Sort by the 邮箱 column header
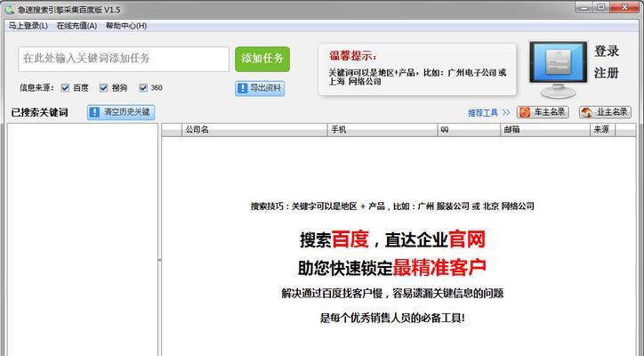644x356 pixels. (x=545, y=130)
